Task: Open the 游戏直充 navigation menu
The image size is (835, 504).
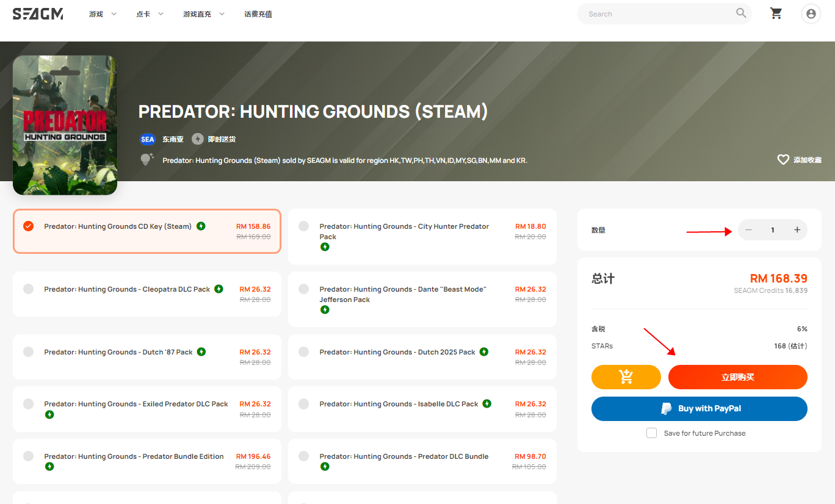Action: (197, 14)
